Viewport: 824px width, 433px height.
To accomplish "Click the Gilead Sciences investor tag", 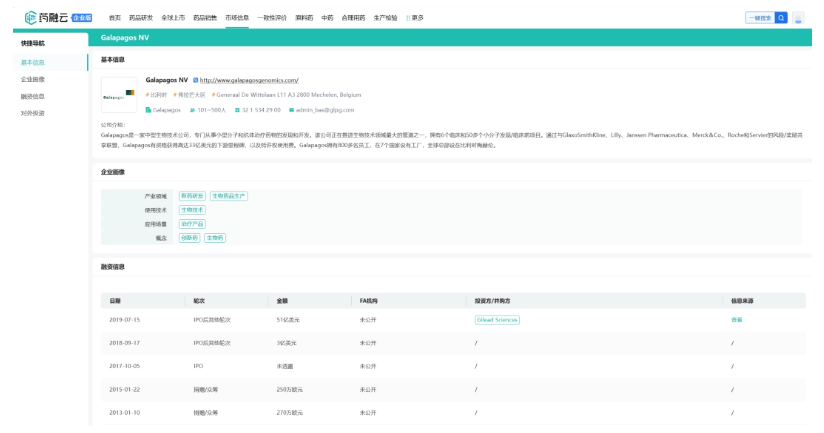I will tap(497, 319).
